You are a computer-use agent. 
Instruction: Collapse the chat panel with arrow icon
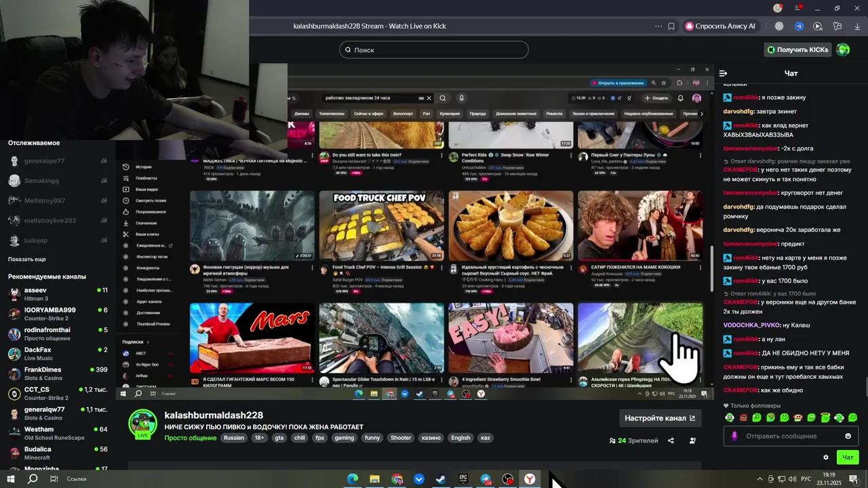click(x=724, y=73)
